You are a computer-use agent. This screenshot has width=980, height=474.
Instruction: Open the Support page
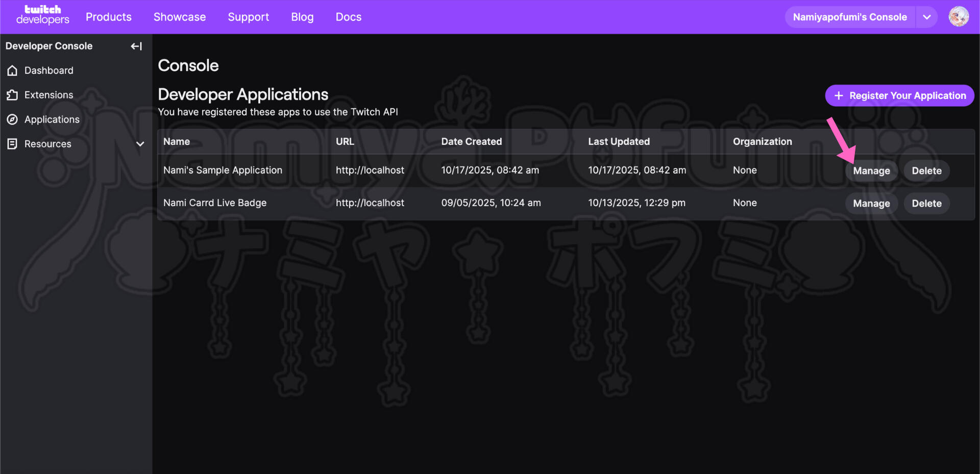[x=248, y=17]
